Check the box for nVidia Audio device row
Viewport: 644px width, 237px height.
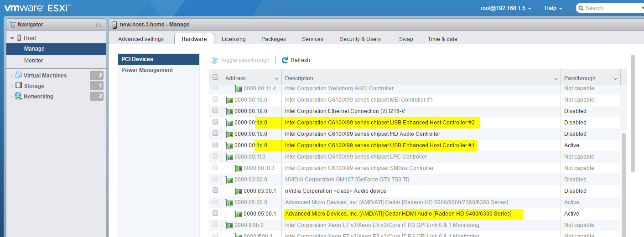215,191
